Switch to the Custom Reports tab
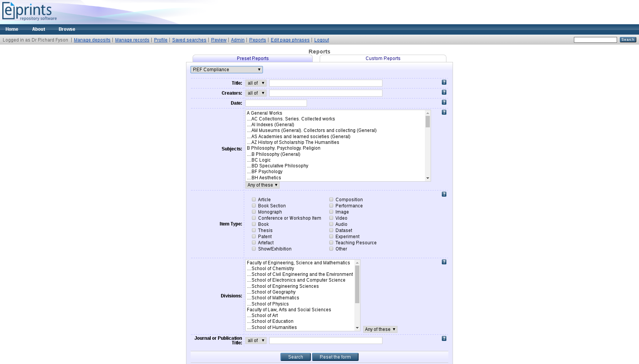The height and width of the screenshot is (364, 639). click(x=382, y=58)
